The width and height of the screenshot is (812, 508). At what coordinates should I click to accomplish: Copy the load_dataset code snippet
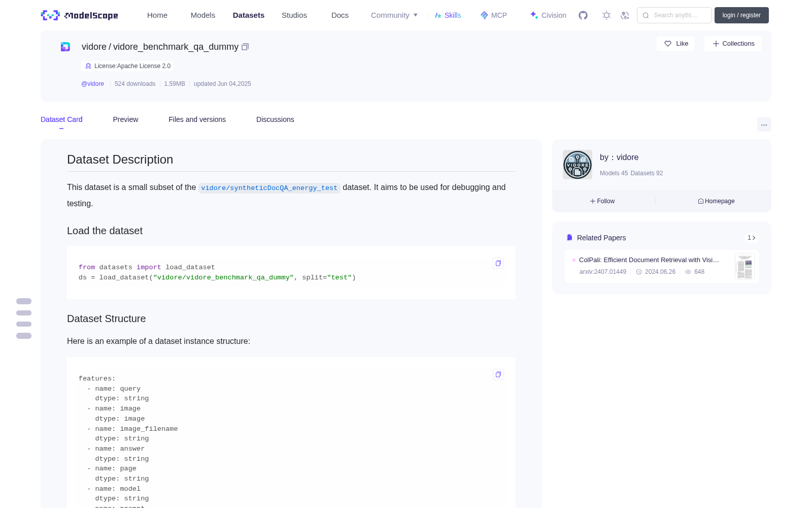click(498, 263)
